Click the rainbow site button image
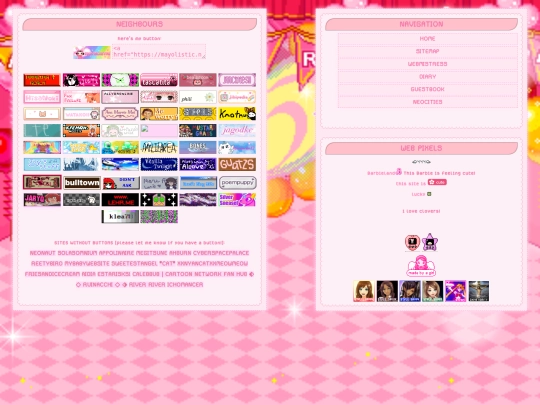The height and width of the screenshot is (405, 540). pos(92,52)
